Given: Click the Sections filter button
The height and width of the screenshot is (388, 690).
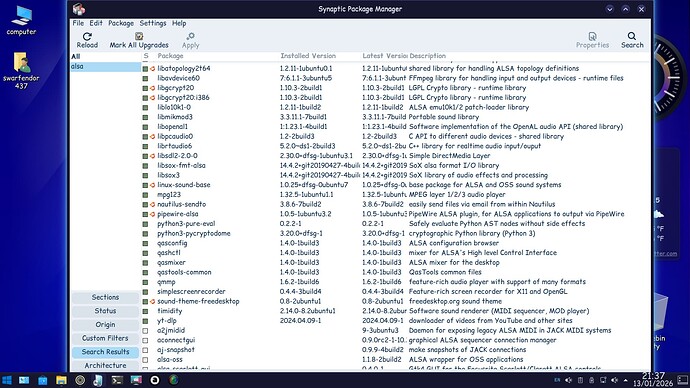Looking at the screenshot, I should click(x=105, y=297).
